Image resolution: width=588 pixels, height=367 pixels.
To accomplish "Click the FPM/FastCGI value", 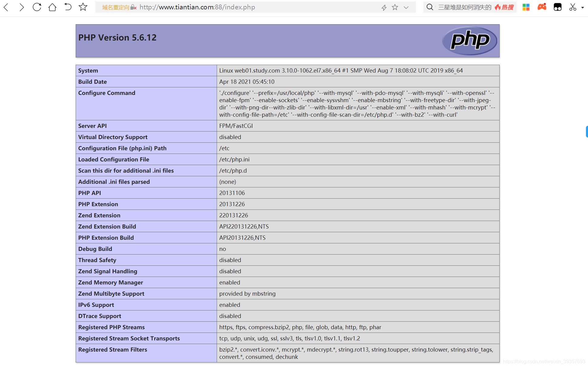I will point(236,126).
